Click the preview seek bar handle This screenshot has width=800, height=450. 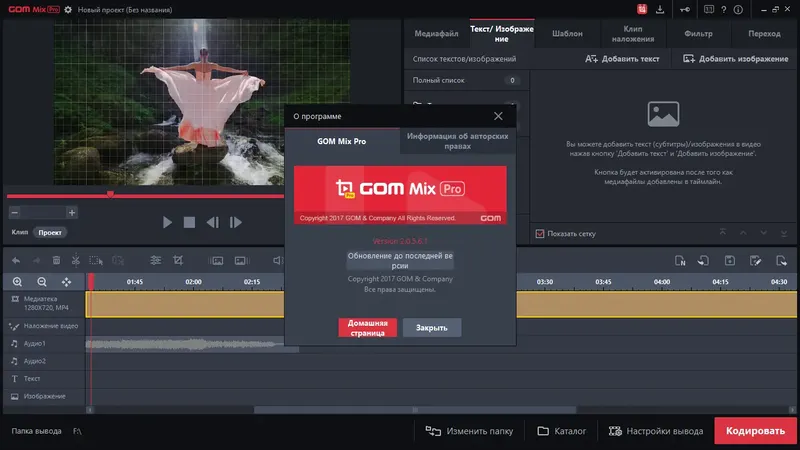pos(110,194)
